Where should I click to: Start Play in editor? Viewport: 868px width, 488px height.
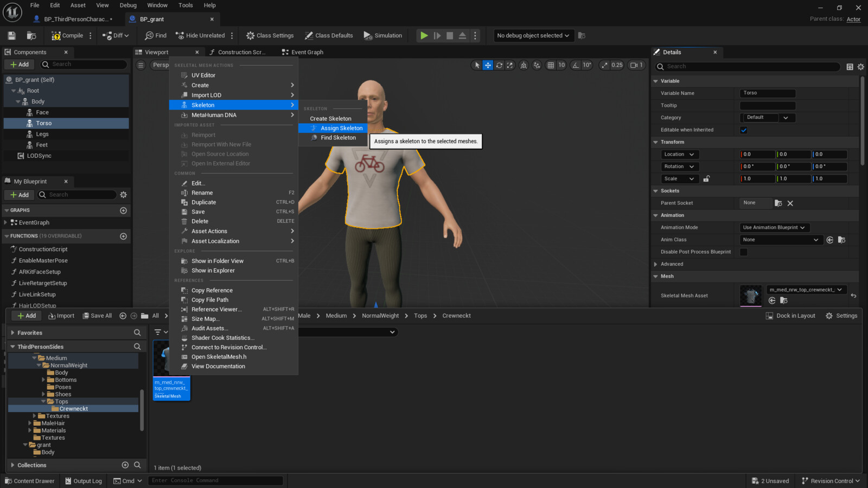(x=424, y=36)
